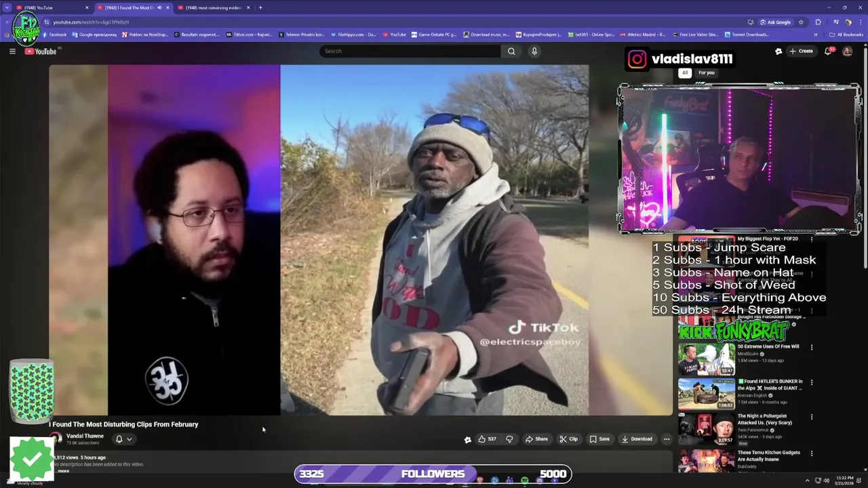This screenshot has width=868, height=488.
Task: Open 'These Temu Kitchen Gadgets' video title
Action: [x=769, y=455]
